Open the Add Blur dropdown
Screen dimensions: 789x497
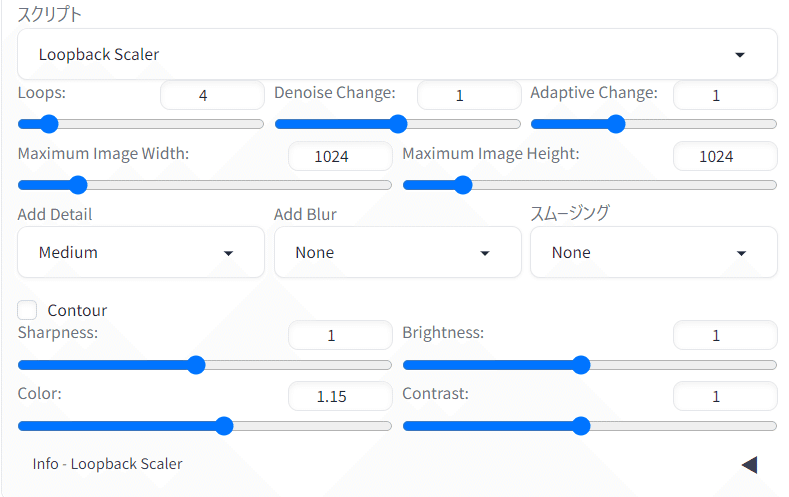(x=397, y=252)
